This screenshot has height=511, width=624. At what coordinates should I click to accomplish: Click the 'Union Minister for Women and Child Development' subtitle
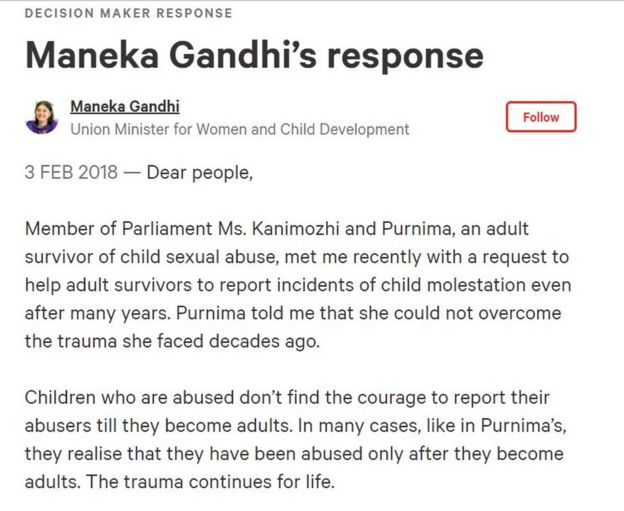click(240, 129)
